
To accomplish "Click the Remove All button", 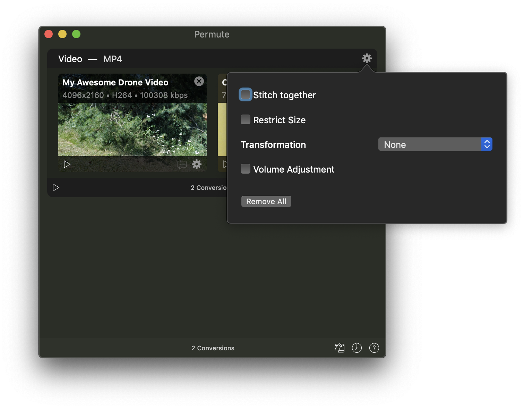I will pos(266,201).
